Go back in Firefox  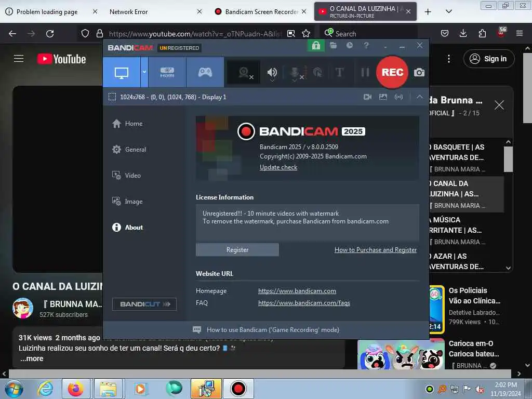click(12, 34)
